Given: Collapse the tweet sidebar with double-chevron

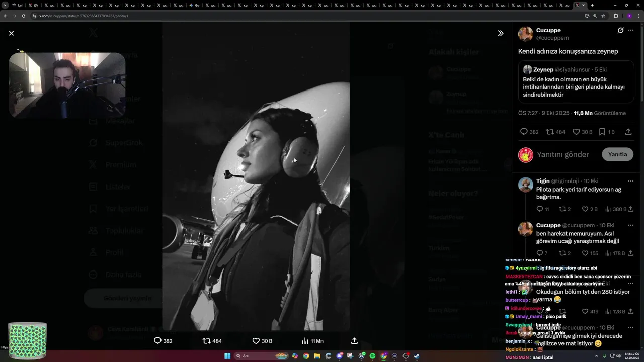Looking at the screenshot, I should [500, 33].
